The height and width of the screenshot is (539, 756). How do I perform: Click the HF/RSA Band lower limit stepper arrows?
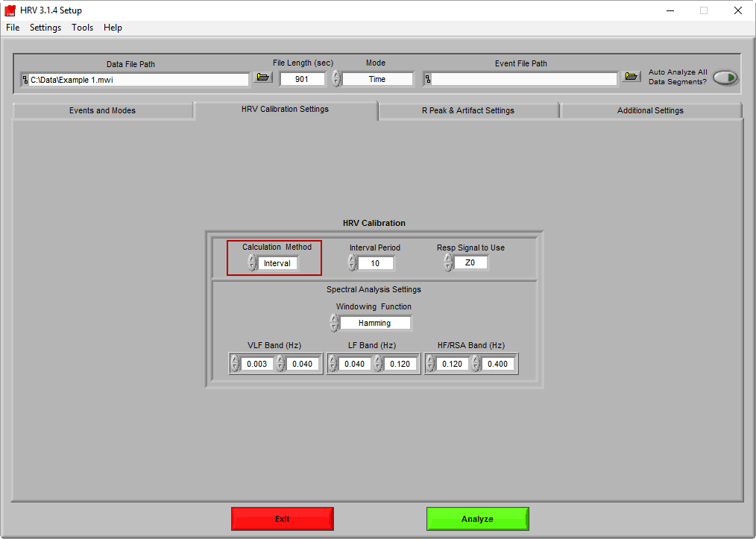pyautogui.click(x=430, y=364)
